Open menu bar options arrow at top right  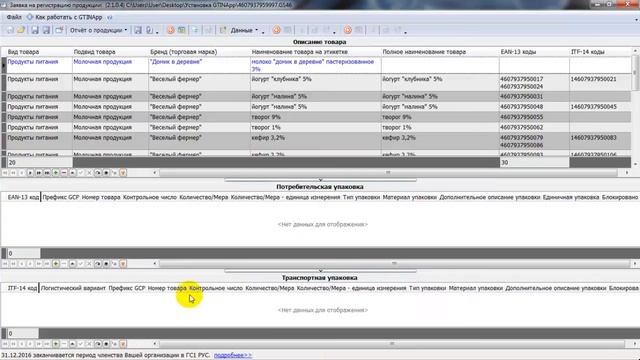(636, 19)
